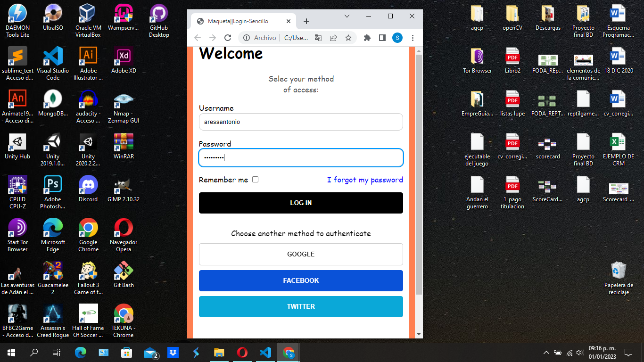This screenshot has width=644, height=362.
Task: Click the I forgot my password link
Action: point(364,180)
